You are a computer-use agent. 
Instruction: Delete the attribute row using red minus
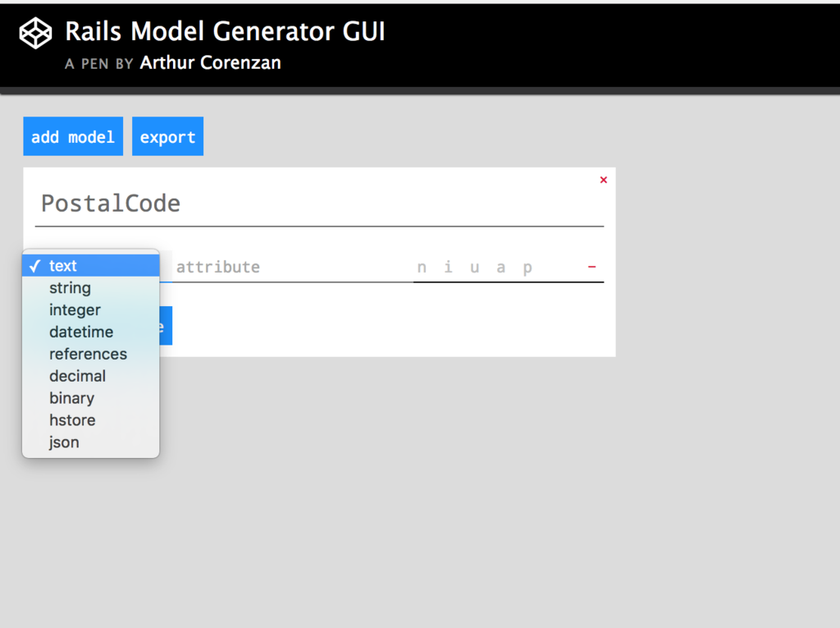(592, 267)
